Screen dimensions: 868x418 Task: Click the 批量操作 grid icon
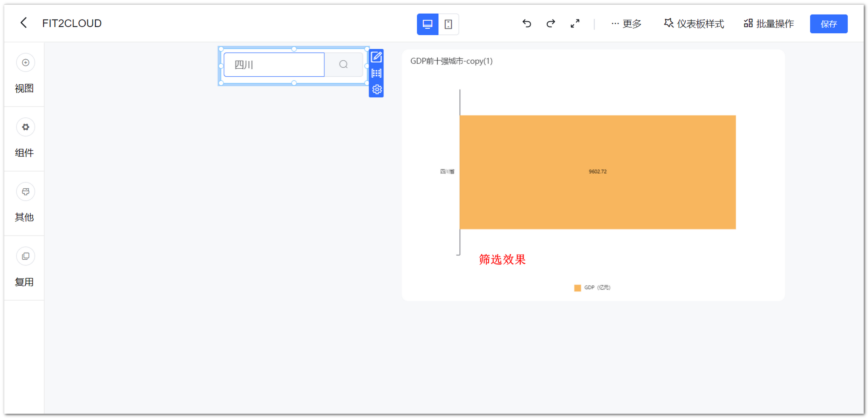click(x=748, y=23)
